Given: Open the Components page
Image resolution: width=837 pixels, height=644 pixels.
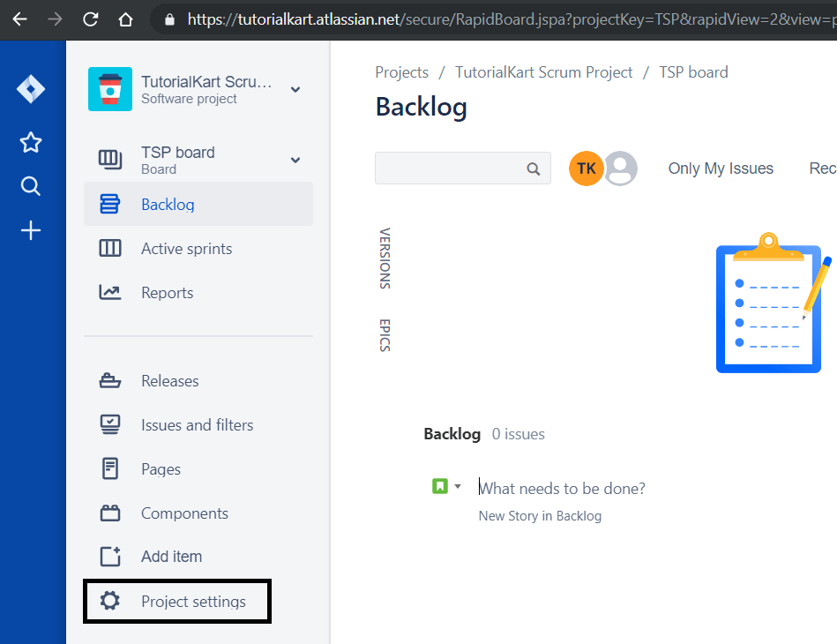Looking at the screenshot, I should click(x=184, y=513).
